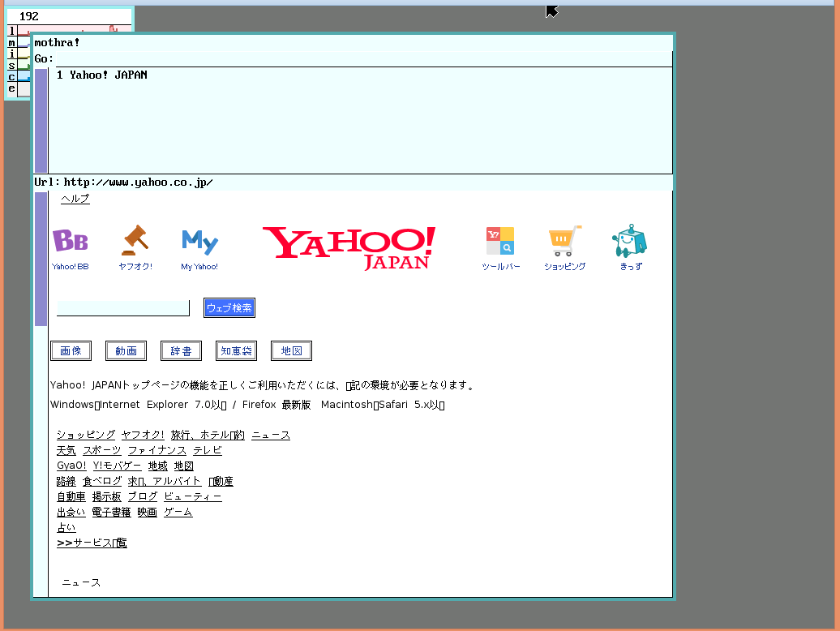Open the Yahoo! BB icon

[x=71, y=248]
